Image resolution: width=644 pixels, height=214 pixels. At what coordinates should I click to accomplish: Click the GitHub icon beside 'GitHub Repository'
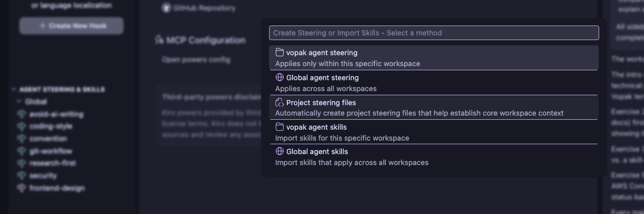click(x=166, y=8)
